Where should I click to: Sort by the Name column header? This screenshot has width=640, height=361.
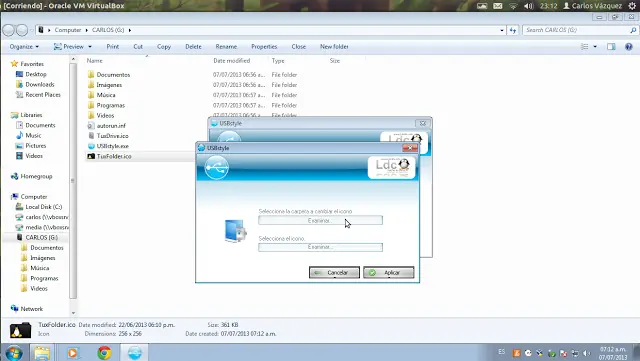pyautogui.click(x=95, y=60)
